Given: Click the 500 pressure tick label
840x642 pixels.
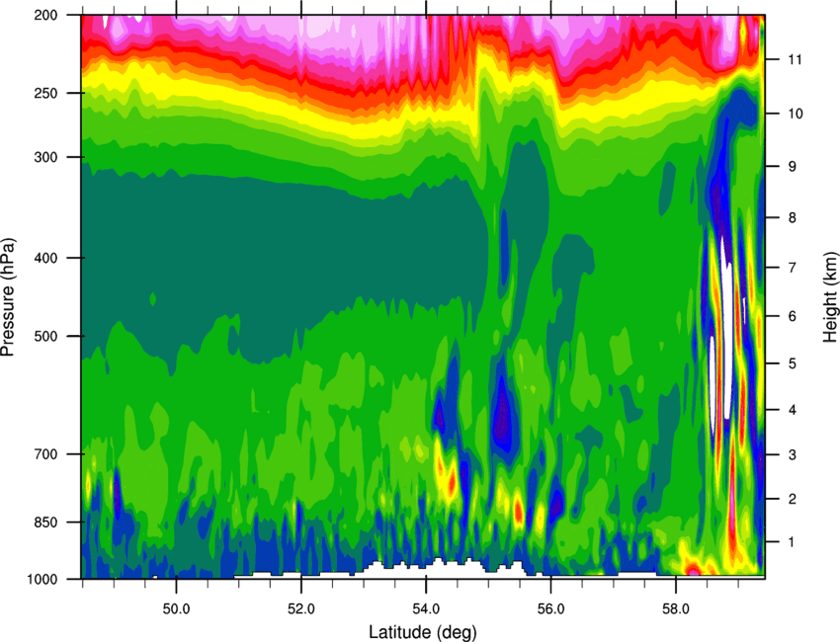Looking at the screenshot, I should [47, 336].
